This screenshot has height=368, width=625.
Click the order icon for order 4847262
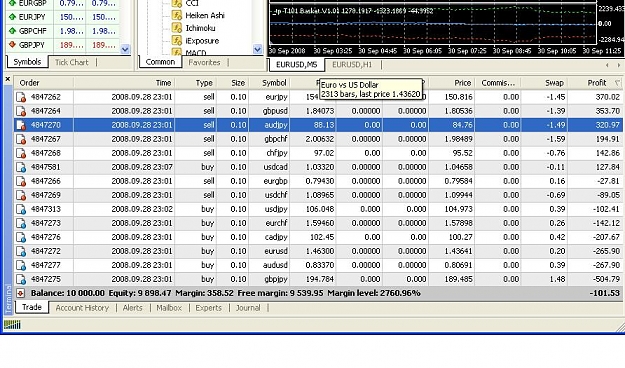[x=21, y=97]
